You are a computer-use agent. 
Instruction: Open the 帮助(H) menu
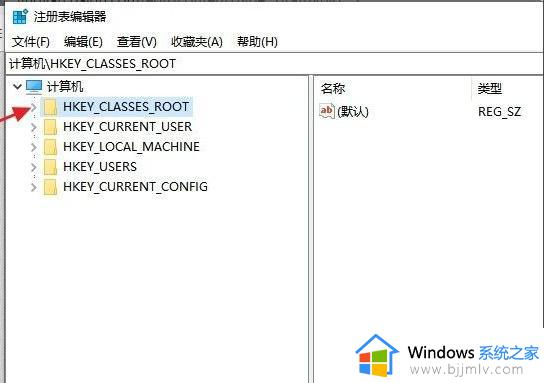[257, 42]
